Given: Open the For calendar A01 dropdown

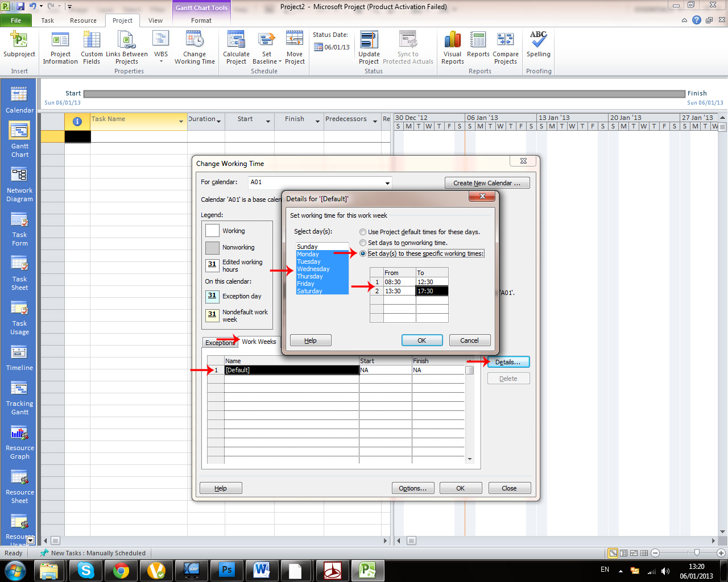Looking at the screenshot, I should point(387,183).
